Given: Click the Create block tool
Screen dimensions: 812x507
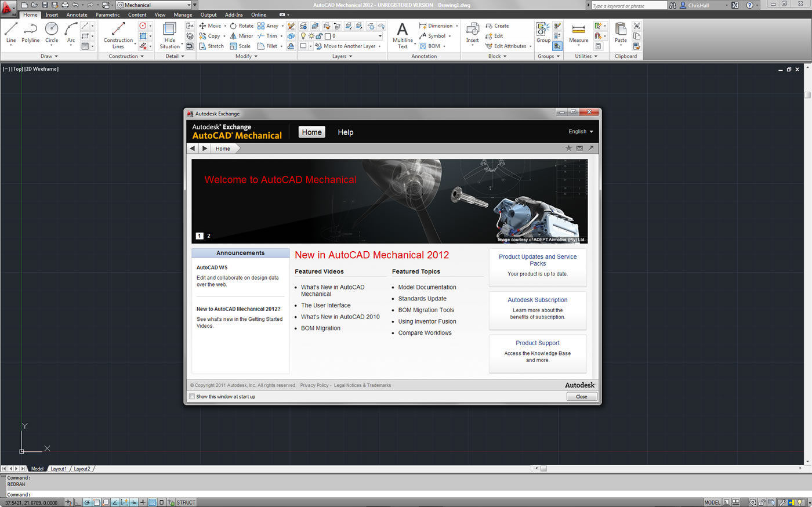Looking at the screenshot, I should [x=497, y=26].
